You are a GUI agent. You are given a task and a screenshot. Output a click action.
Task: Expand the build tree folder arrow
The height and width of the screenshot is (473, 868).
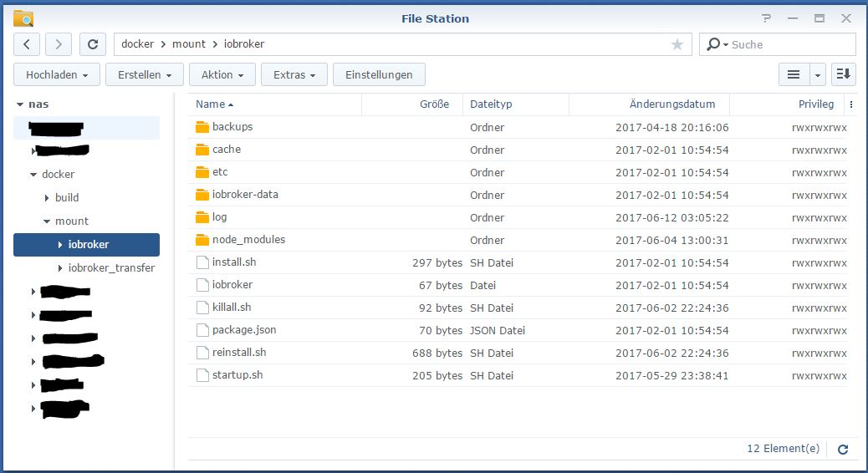pos(47,197)
